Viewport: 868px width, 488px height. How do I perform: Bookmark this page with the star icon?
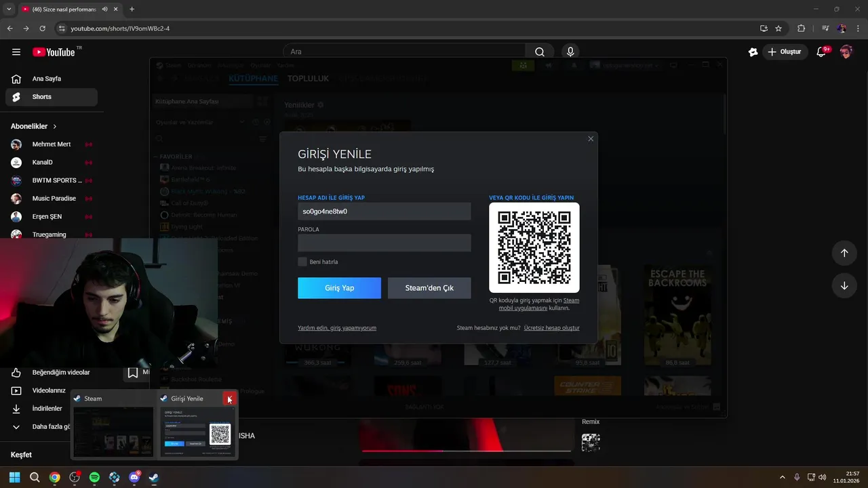point(778,28)
